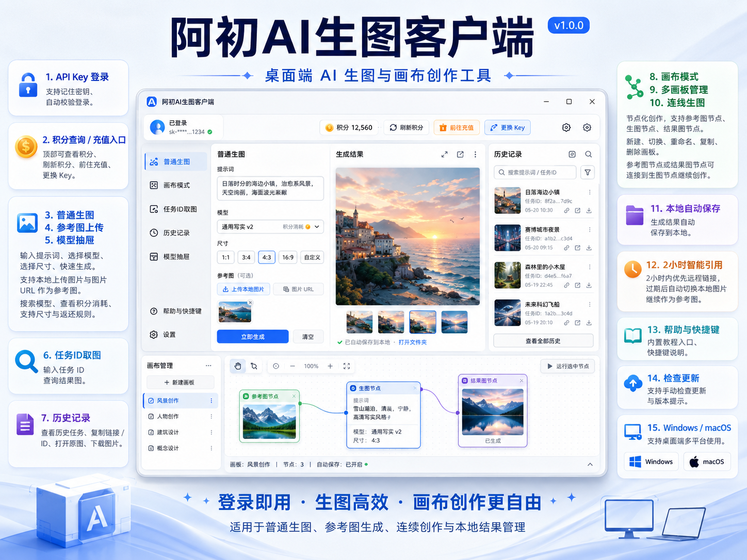Click the blue 立即生成 button
The image size is (747, 560).
point(253,337)
